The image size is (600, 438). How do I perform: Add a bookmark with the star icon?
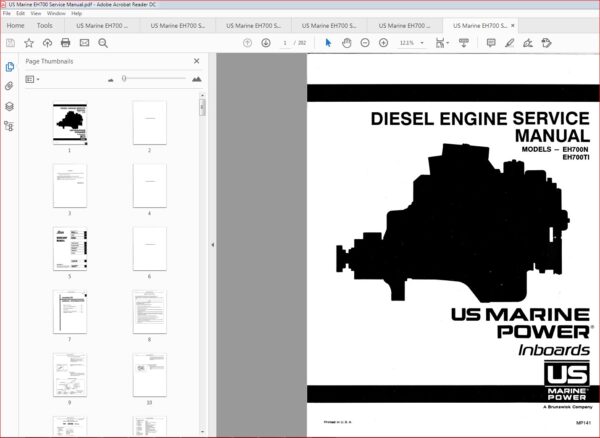click(x=29, y=43)
